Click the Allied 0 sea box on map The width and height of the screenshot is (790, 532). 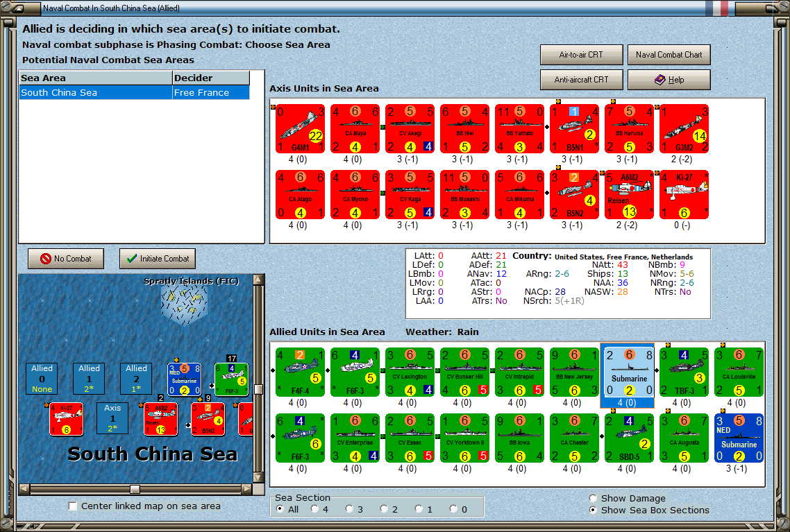pyautogui.click(x=42, y=379)
